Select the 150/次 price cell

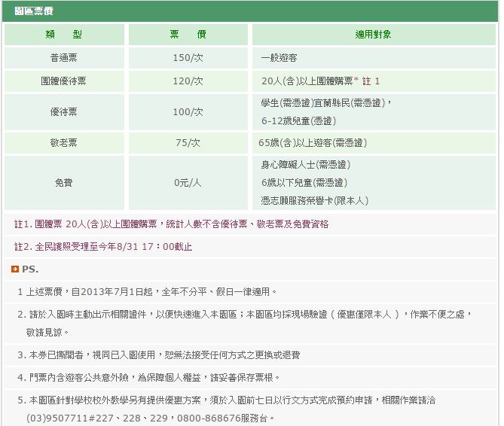tap(188, 58)
